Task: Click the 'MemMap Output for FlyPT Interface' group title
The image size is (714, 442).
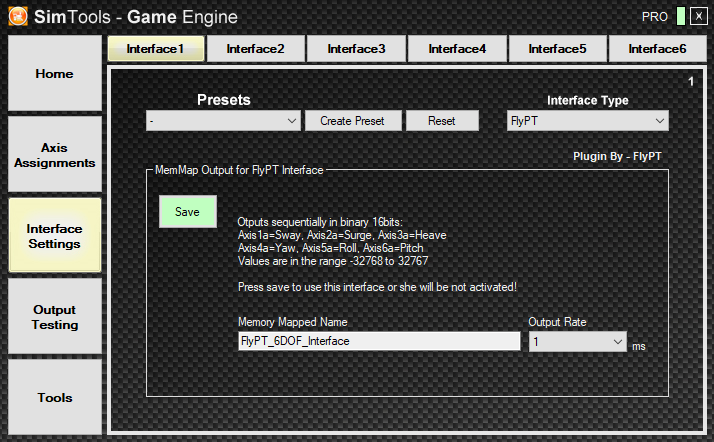Action: (239, 170)
